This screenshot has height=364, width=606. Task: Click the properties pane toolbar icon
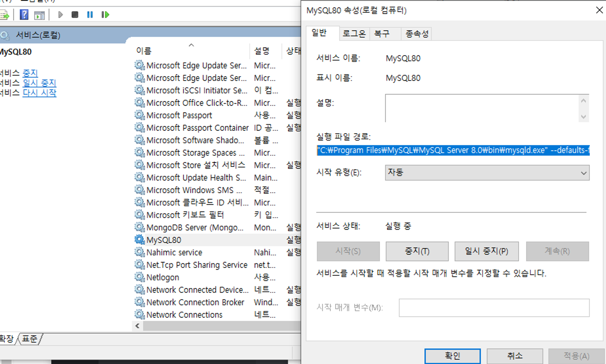click(x=39, y=15)
